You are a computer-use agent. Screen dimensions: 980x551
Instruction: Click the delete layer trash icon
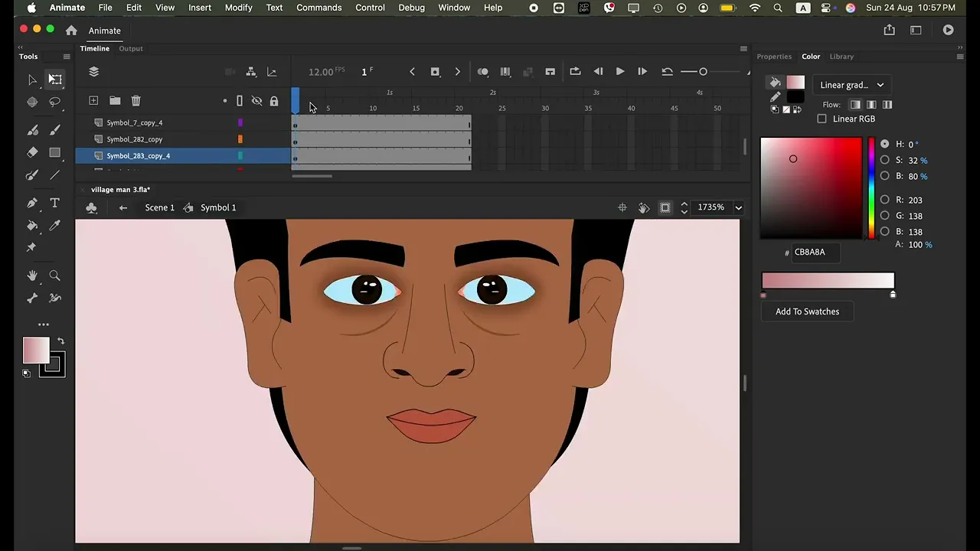tap(136, 101)
